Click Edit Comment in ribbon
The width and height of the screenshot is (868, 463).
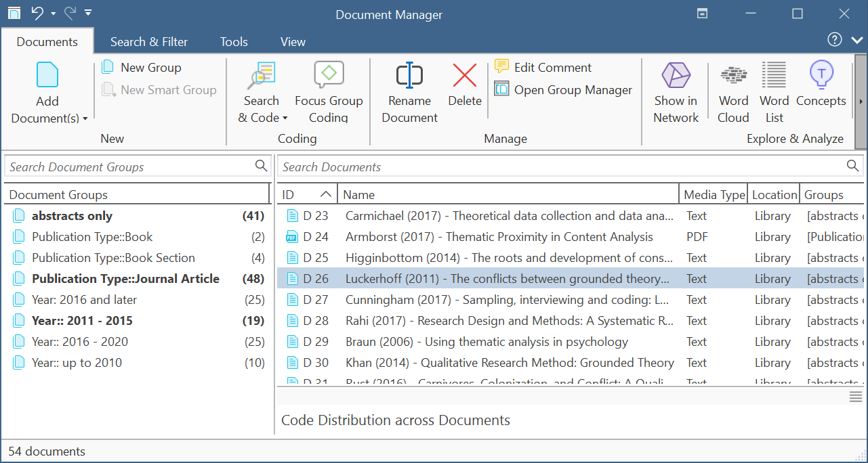point(552,67)
